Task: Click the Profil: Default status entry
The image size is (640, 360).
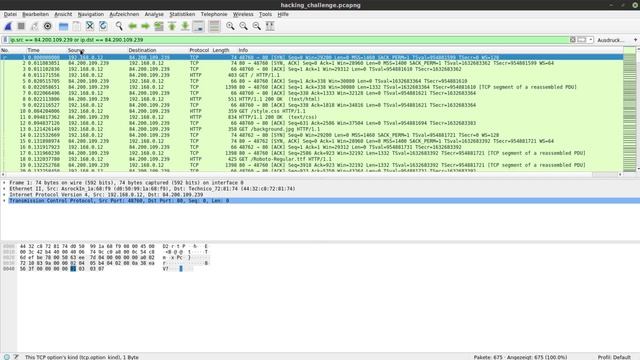Action: pos(614,357)
